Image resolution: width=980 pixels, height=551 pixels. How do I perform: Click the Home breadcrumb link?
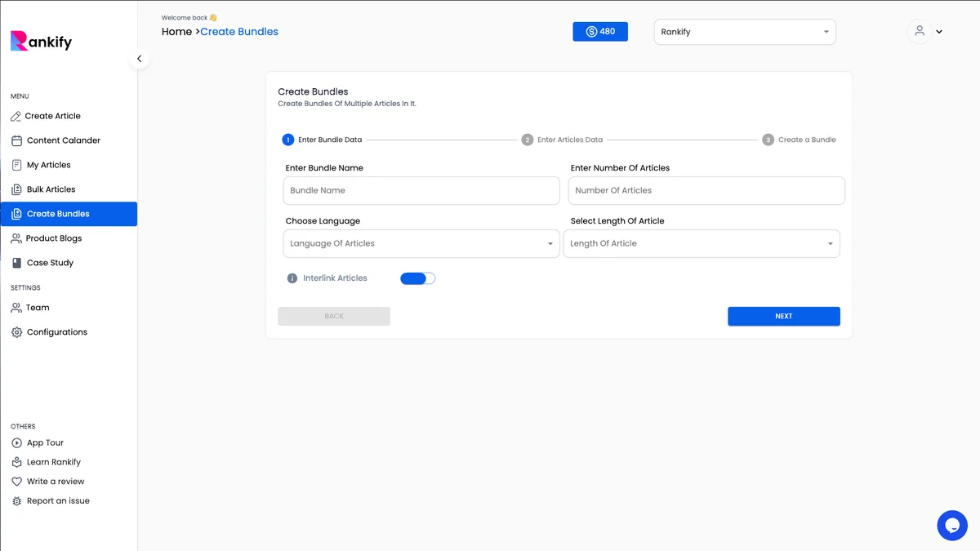tap(176, 32)
